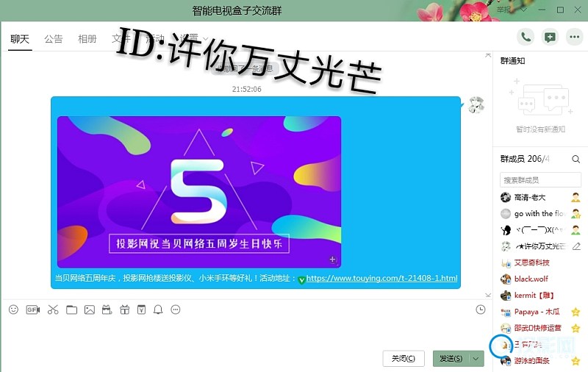The height and width of the screenshot is (372, 588).
Task: Open the dropdown next to 举报
Action: (524, 10)
